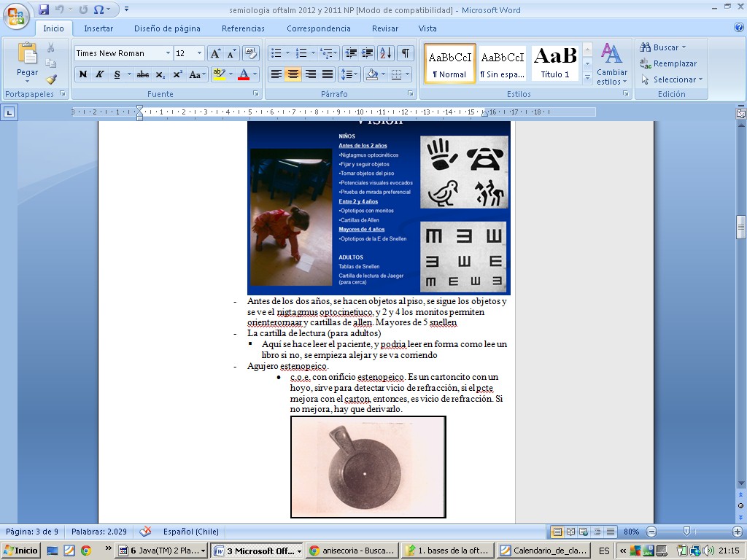Select the Título 1 style

[555, 63]
